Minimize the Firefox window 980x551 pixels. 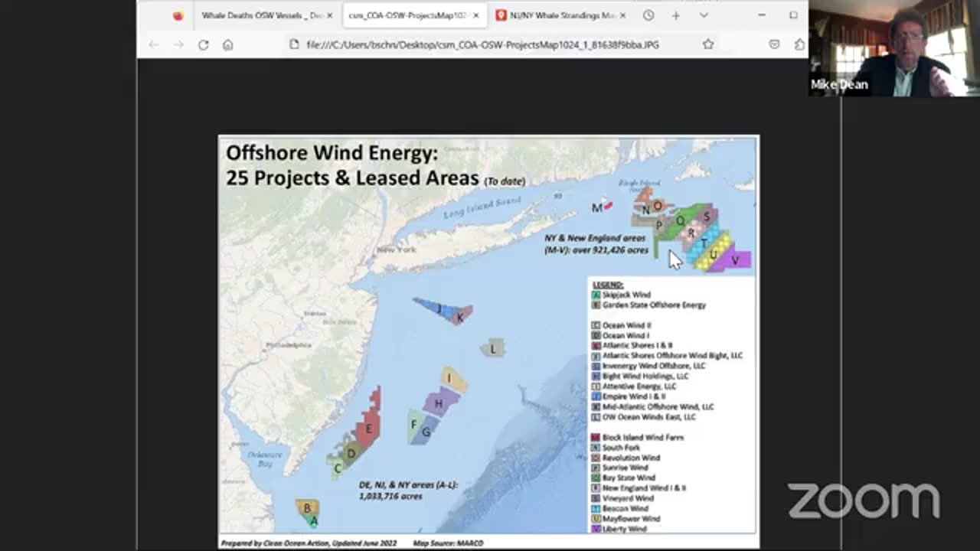(x=762, y=15)
